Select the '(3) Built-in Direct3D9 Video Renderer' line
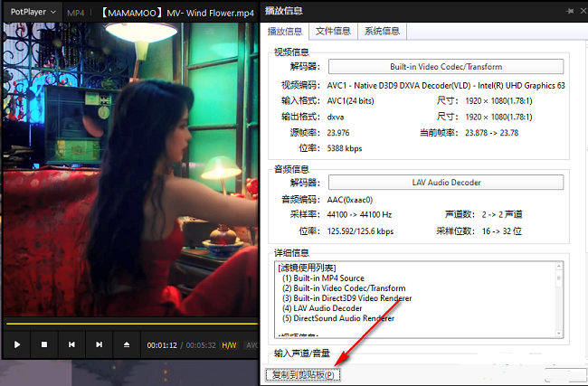 (346, 298)
